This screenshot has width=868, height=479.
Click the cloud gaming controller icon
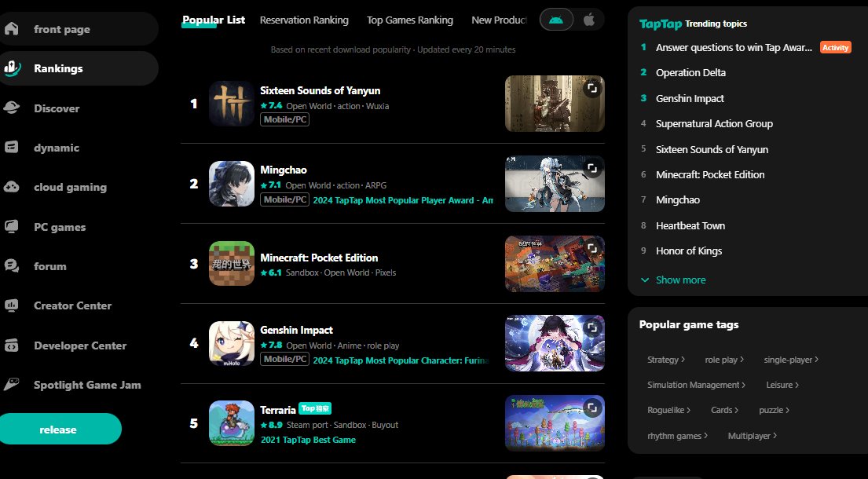(12, 187)
